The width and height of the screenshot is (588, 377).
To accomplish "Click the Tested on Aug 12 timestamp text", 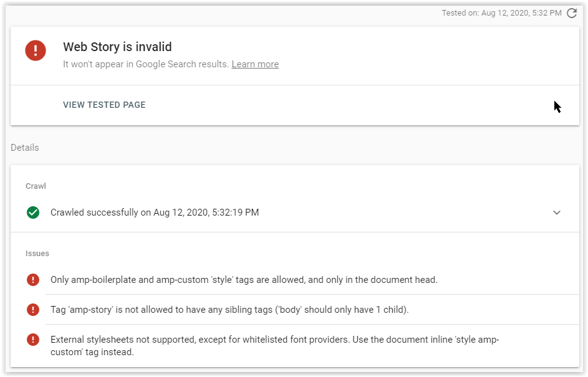I will pyautogui.click(x=501, y=13).
